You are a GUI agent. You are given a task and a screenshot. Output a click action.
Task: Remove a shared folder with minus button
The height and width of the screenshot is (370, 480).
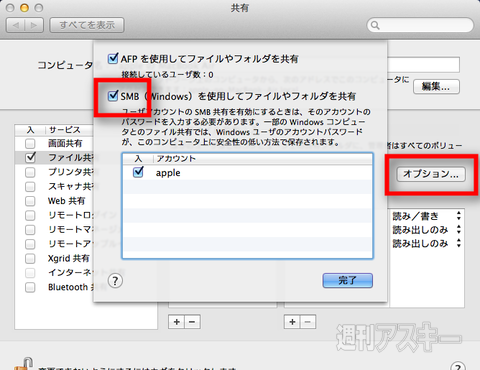click(192, 322)
